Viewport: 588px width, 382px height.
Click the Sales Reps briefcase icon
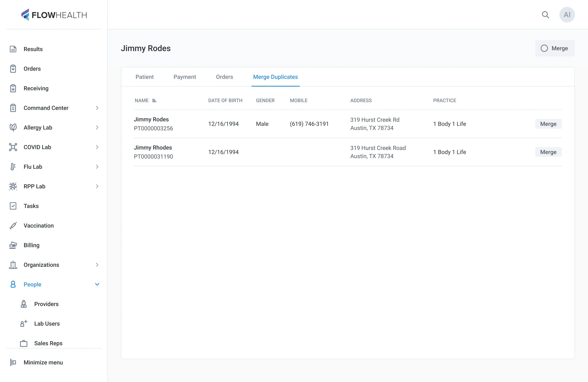(x=24, y=343)
